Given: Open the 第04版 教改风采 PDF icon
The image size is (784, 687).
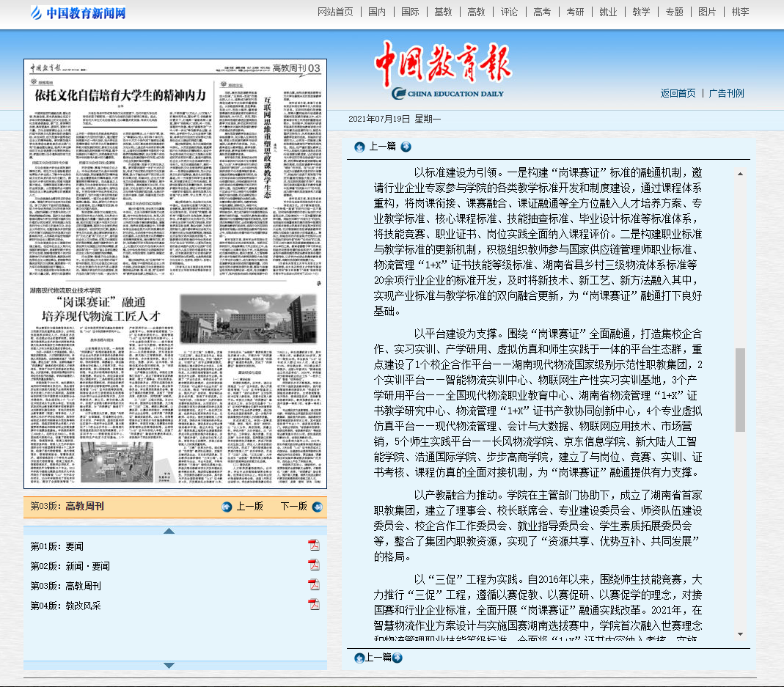Looking at the screenshot, I should pos(314,605).
